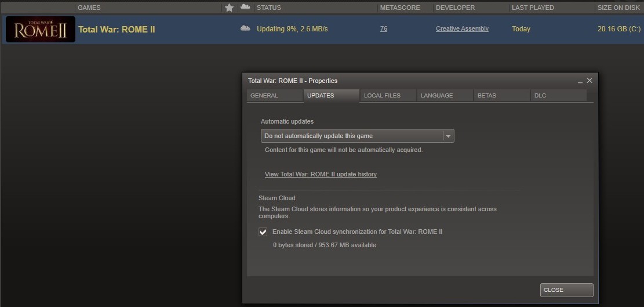Sort by the LAST PLAYED column header
644x307 pixels.
[x=533, y=8]
